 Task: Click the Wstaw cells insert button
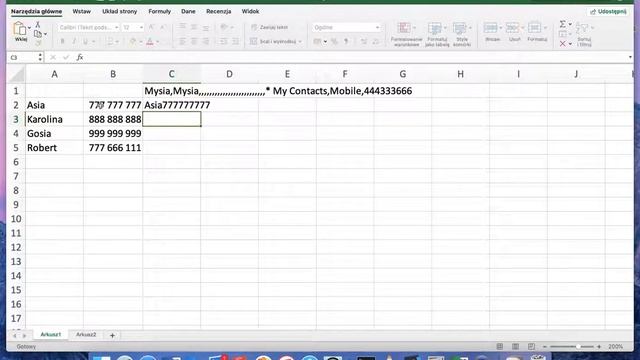pyautogui.click(x=492, y=32)
